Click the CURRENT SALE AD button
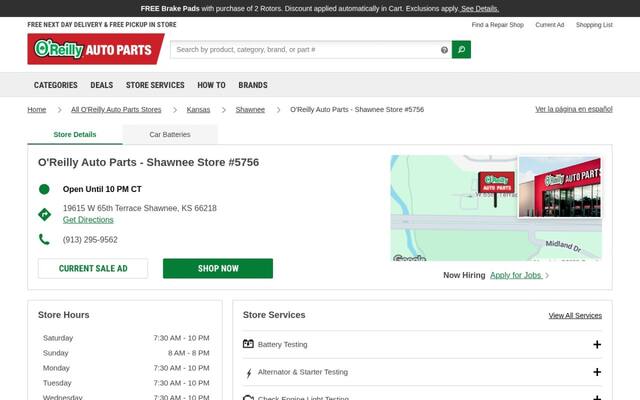The width and height of the screenshot is (640, 400). 93,268
